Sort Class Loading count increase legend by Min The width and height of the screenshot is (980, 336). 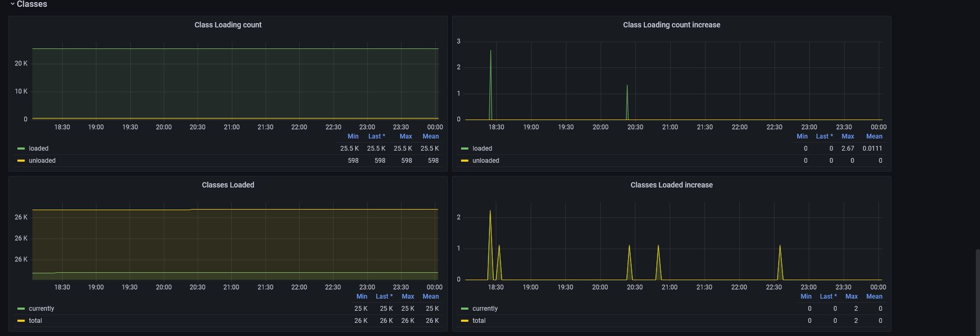point(802,136)
